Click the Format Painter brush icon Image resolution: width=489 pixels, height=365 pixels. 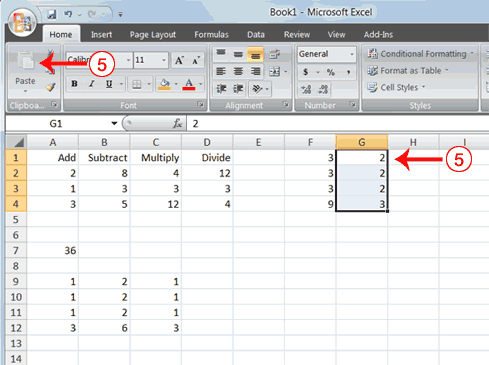point(50,87)
